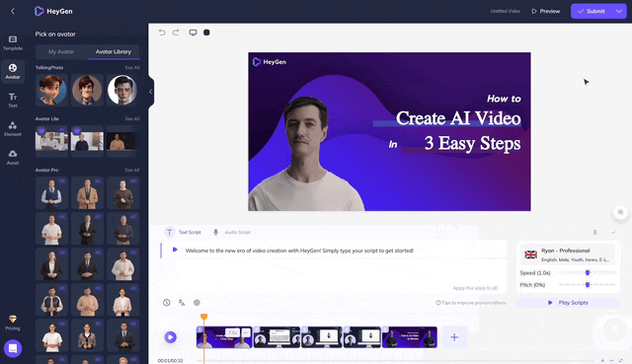632x364 pixels.
Task: Click the redo arrow icon
Action: tap(176, 33)
